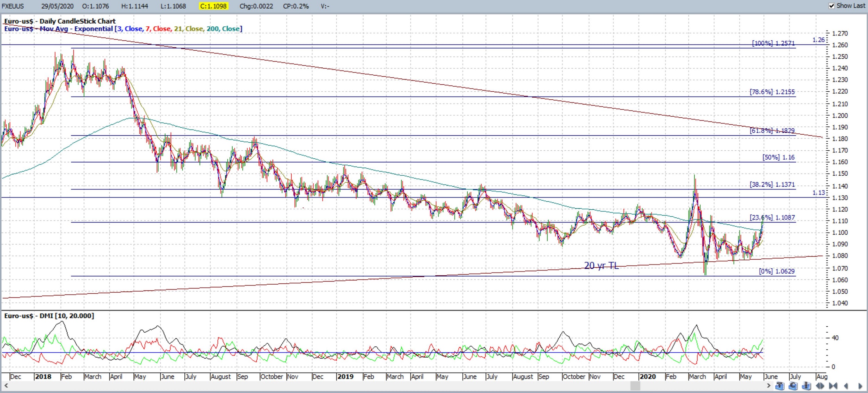
Task: Click the single right triangle shift icon
Action: pyautogui.click(x=860, y=386)
